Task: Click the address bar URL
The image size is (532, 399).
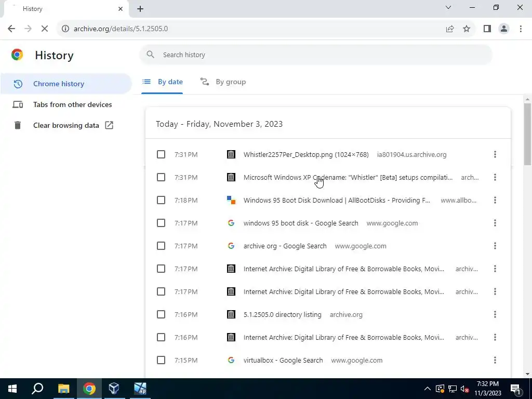Action: pyautogui.click(x=121, y=29)
